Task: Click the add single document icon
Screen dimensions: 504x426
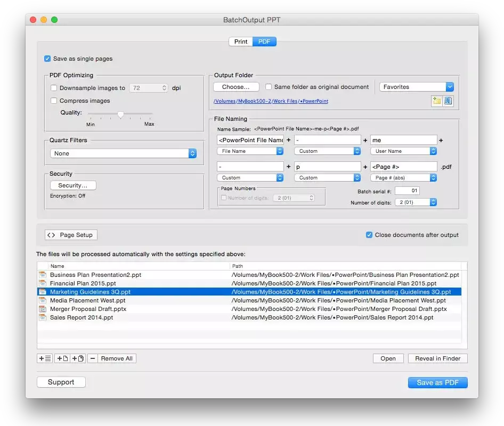Action: [x=62, y=358]
